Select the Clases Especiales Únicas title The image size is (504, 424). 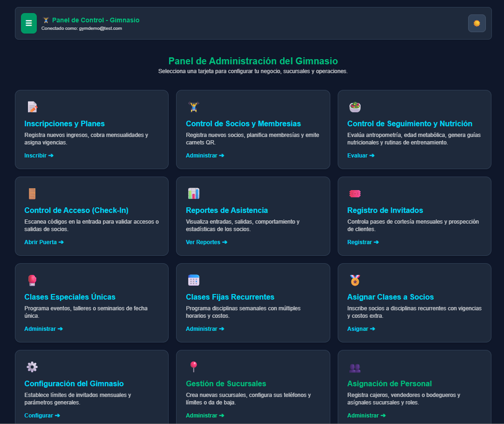pyautogui.click(x=70, y=297)
